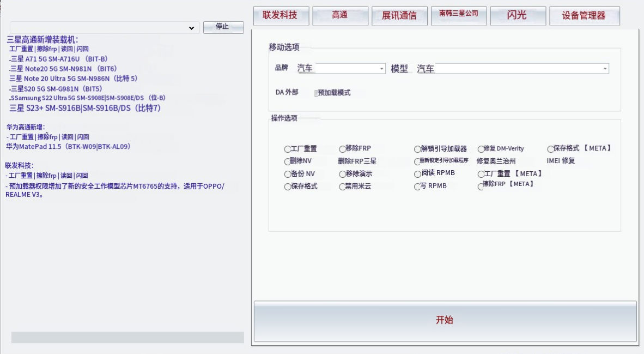This screenshot has width=644, height=354.
Task: Click the MT6765 预加载器 description line
Action: (x=115, y=190)
